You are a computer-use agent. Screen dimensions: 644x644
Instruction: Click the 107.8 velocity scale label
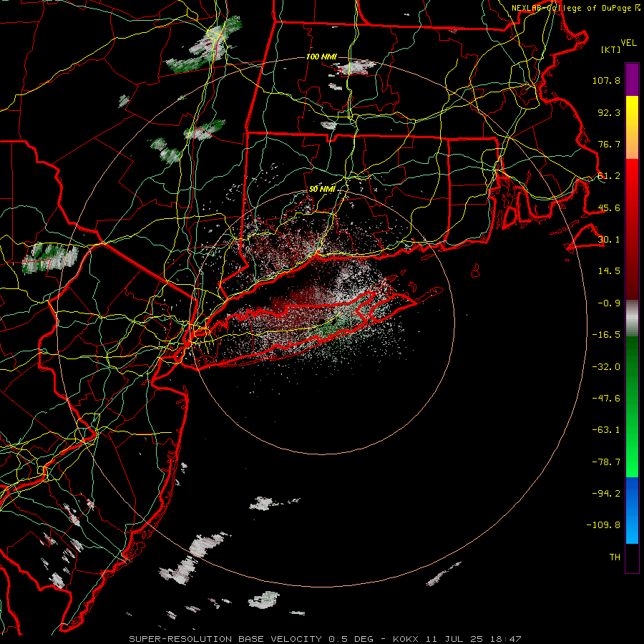tap(606, 80)
